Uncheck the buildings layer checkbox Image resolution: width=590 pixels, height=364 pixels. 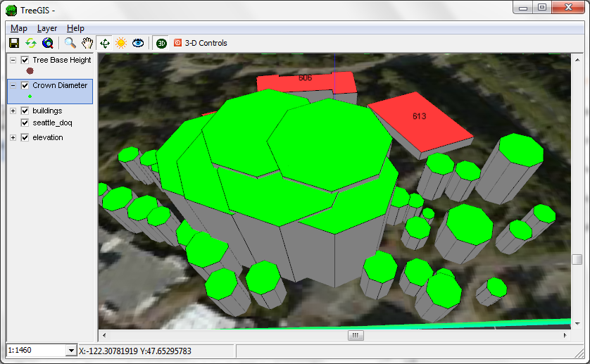click(25, 111)
